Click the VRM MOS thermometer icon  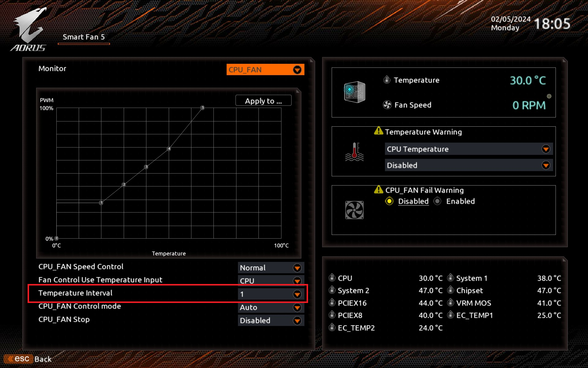click(450, 303)
